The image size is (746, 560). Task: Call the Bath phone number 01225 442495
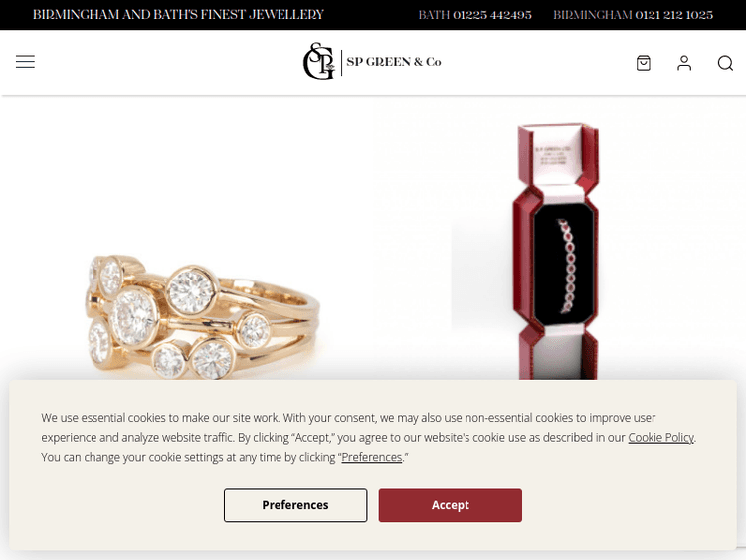492,15
